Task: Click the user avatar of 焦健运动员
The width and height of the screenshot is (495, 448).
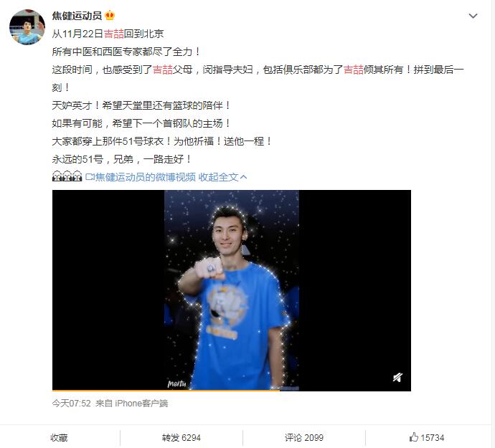Action: tap(27, 27)
